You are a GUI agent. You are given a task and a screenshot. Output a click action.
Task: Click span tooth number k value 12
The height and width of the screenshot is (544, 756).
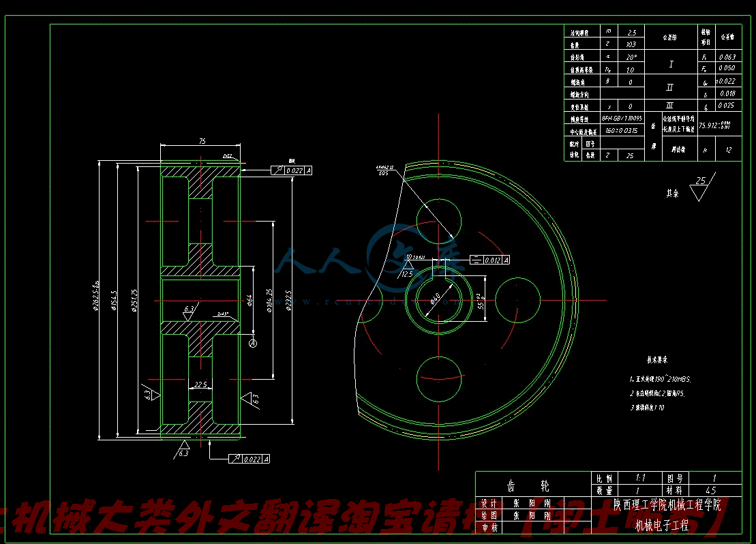pos(729,150)
